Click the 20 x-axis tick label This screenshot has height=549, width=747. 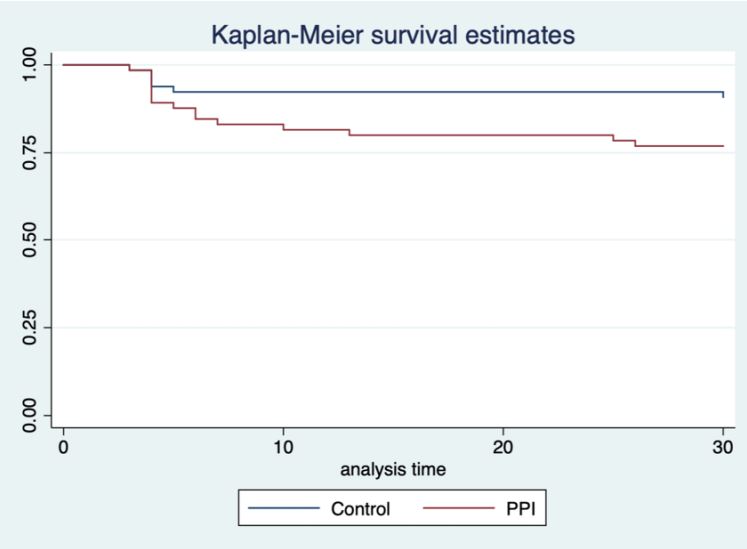(503, 445)
